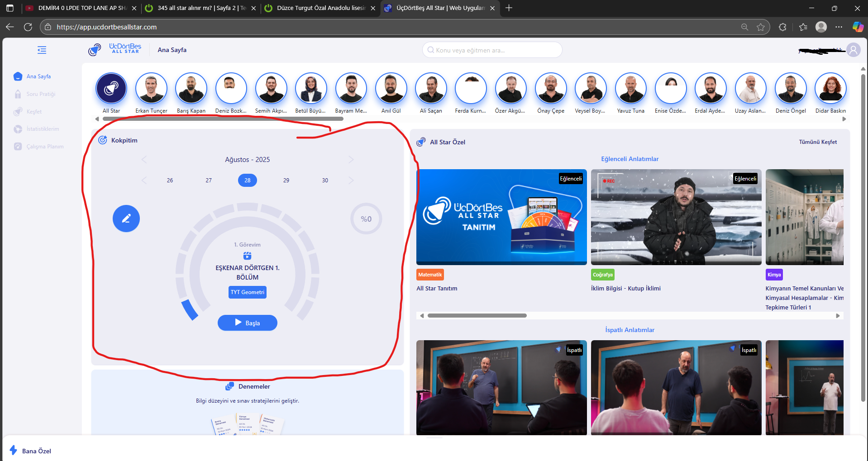Collapse the sidebar menu toggle icon
The height and width of the screenshot is (461, 868).
(x=42, y=50)
